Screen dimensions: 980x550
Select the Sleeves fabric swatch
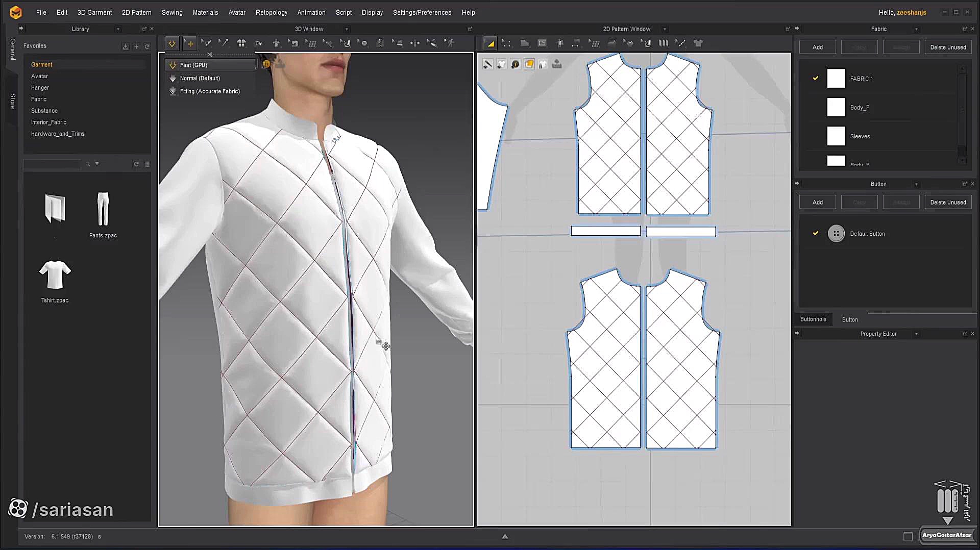coord(836,136)
